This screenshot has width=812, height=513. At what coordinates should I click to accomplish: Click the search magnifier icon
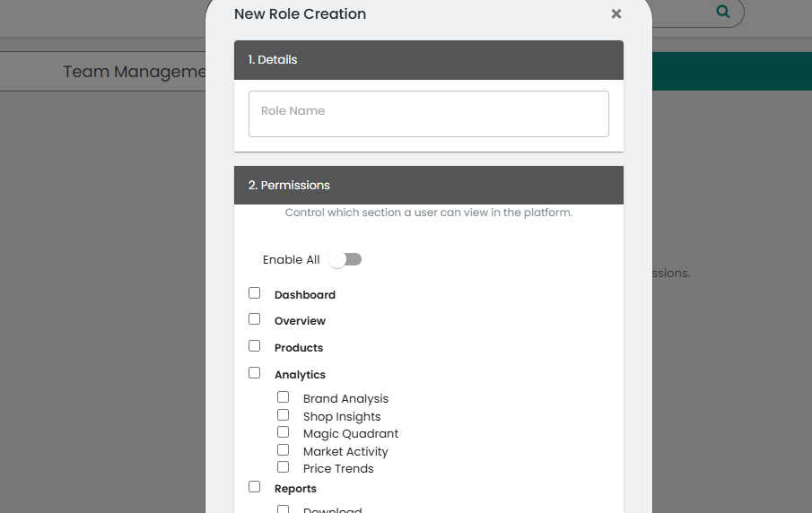pyautogui.click(x=723, y=13)
